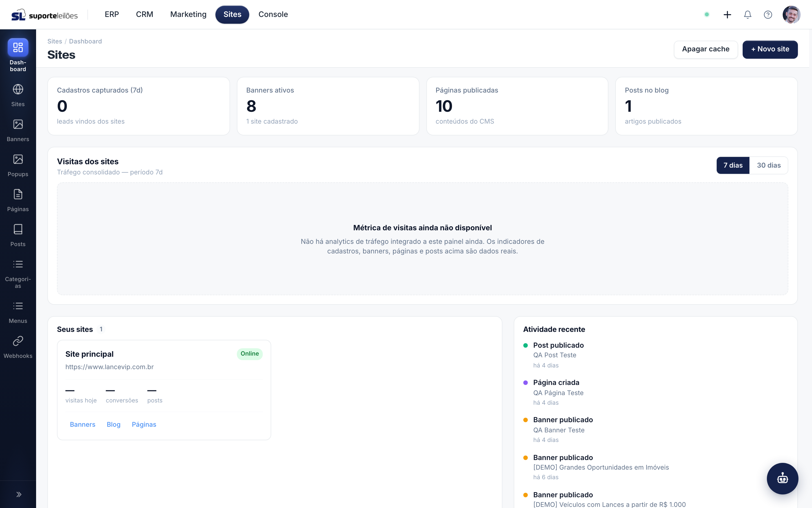Open notifications bell icon
This screenshot has height=508, width=812.
(x=748, y=14)
